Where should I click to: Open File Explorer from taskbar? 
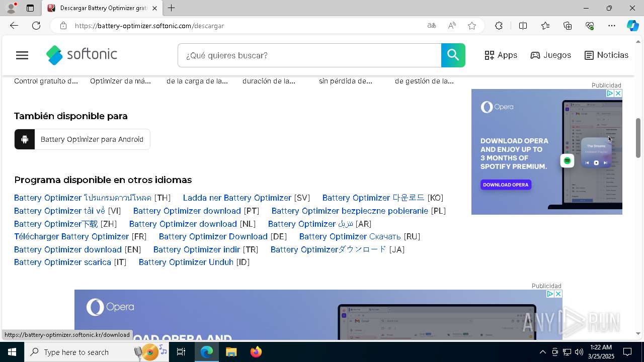coord(231,352)
